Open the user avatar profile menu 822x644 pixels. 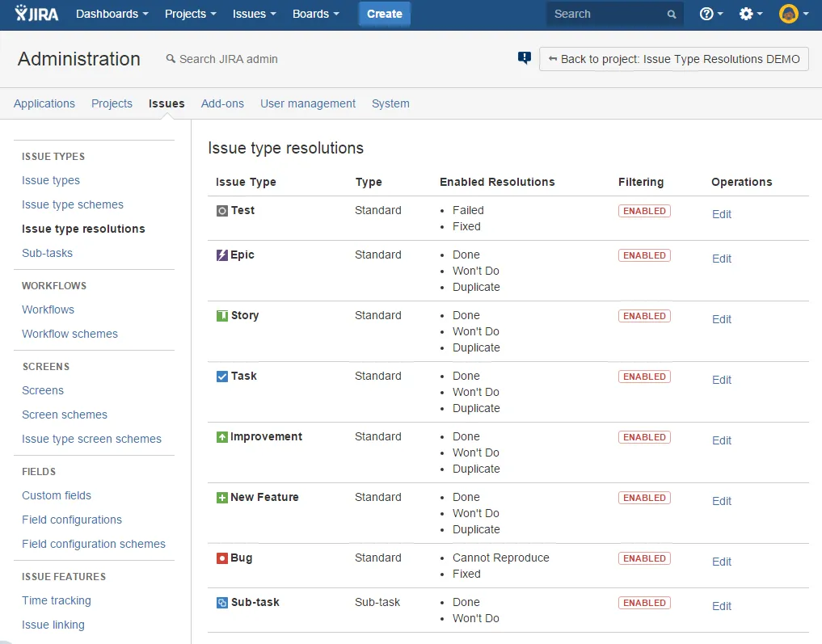coord(794,14)
